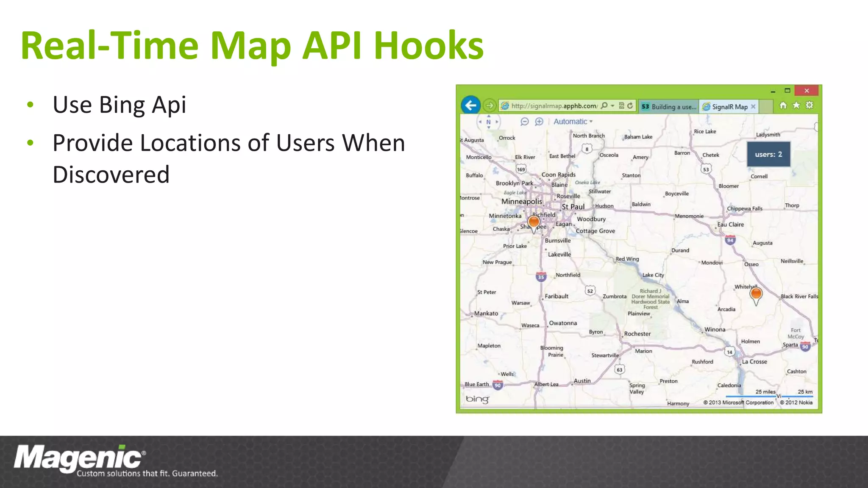Screen dimensions: 868x488
Task: Pan map right with compass arrow
Action: (497, 122)
